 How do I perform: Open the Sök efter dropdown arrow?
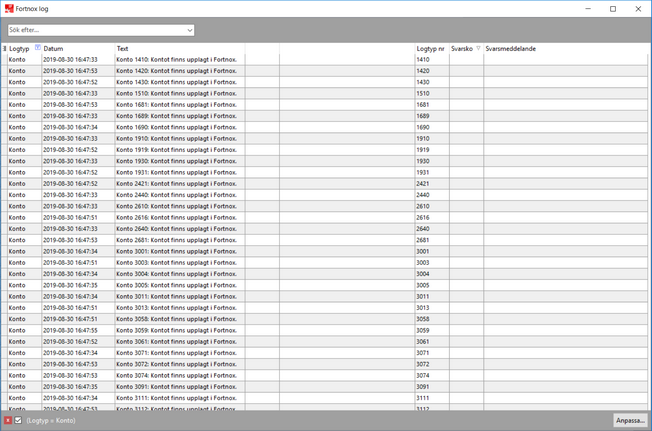pos(190,30)
